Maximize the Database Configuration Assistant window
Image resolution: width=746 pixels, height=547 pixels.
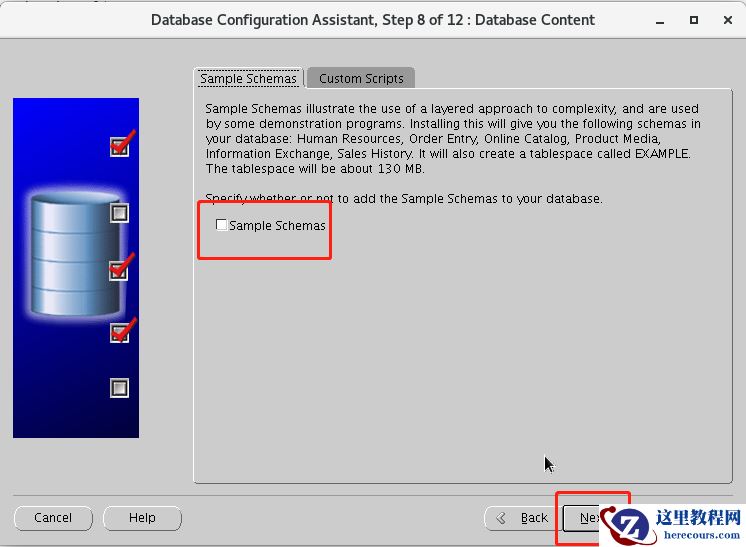tap(694, 20)
